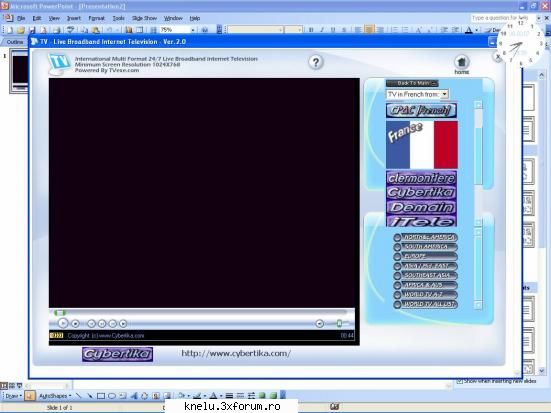Open the iTele channel
The width and height of the screenshot is (551, 413).
pos(421,221)
